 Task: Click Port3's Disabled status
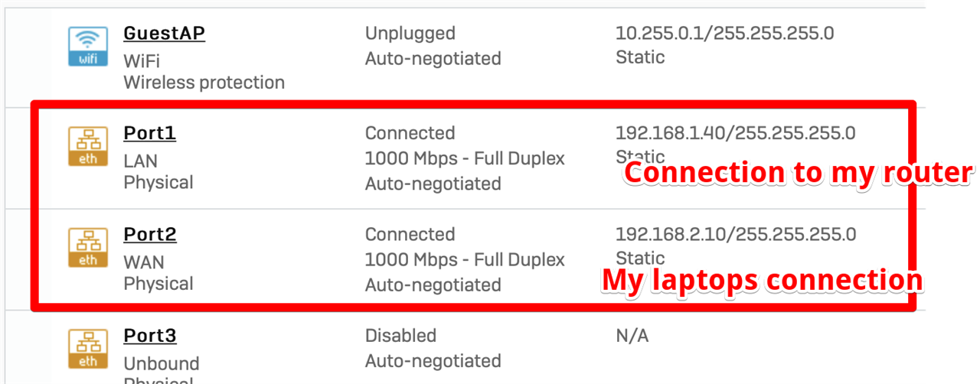click(x=401, y=336)
